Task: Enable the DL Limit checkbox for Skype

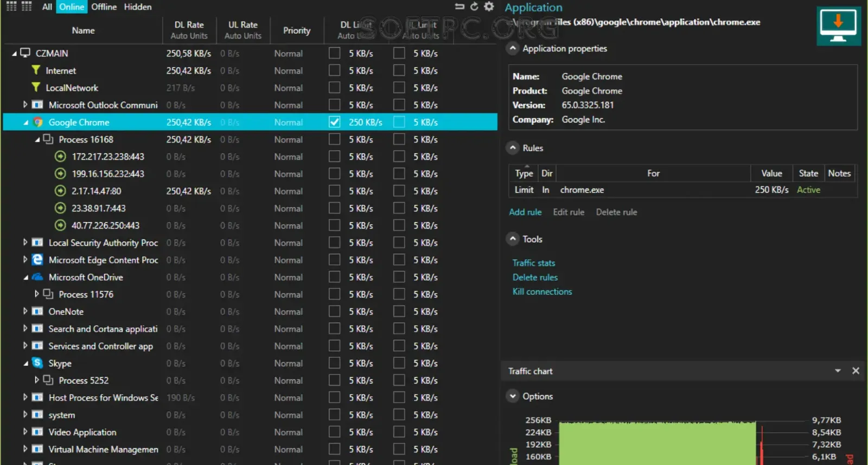Action: (335, 363)
